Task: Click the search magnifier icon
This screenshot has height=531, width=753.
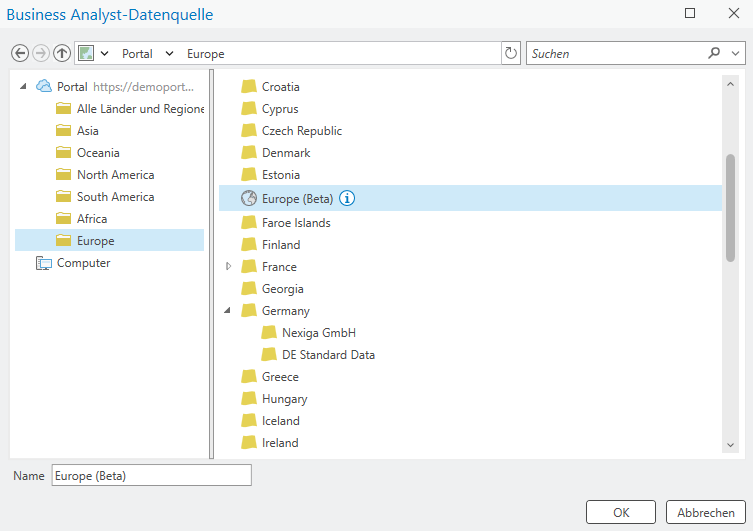Action: pos(714,53)
